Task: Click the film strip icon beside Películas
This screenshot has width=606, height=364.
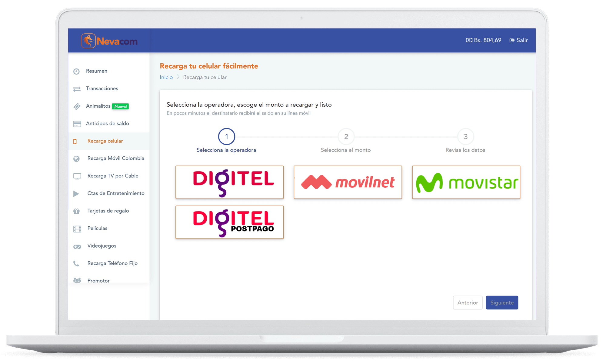Action: point(77,229)
